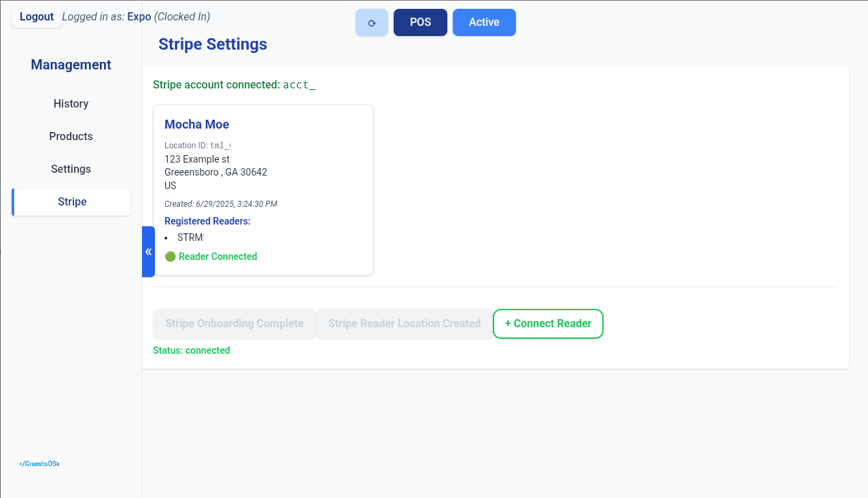This screenshot has height=498, width=868.
Task: Click the Greeensboro, GA 30642 line
Action: [216, 172]
